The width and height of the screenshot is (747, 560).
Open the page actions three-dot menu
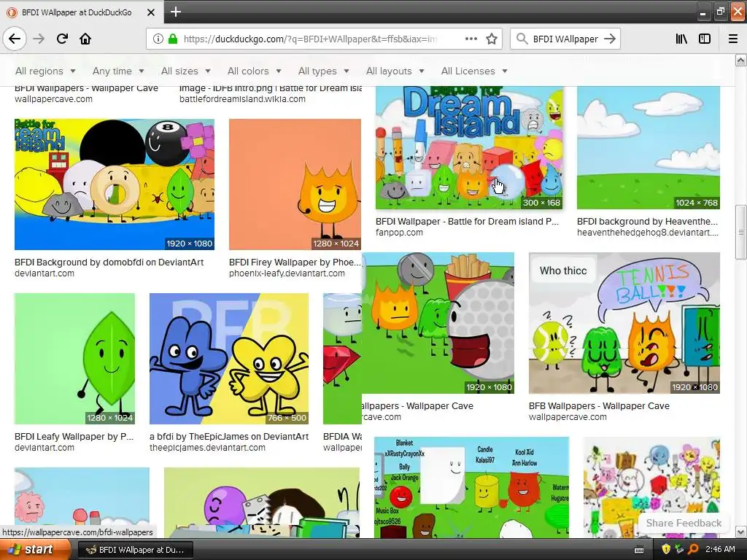[x=471, y=39]
